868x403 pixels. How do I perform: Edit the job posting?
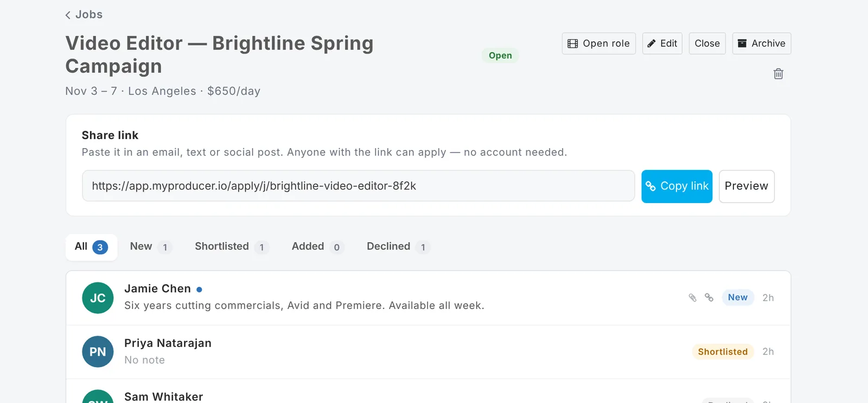(x=662, y=43)
